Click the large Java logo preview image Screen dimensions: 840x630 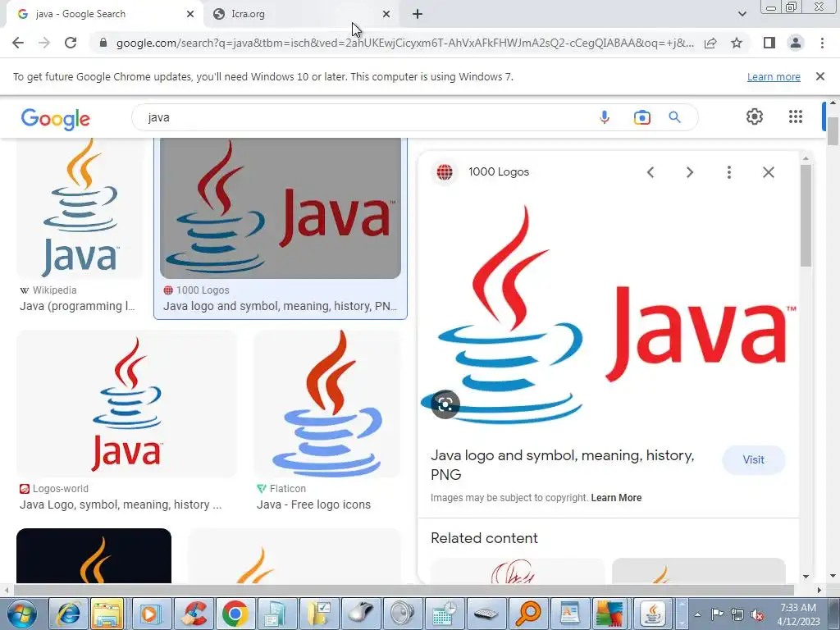coord(609,315)
